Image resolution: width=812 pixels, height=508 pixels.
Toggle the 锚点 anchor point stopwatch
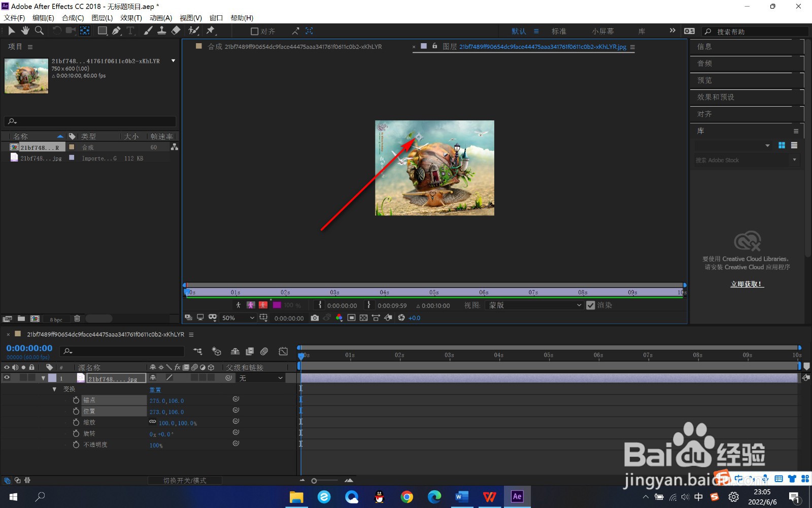click(x=76, y=400)
